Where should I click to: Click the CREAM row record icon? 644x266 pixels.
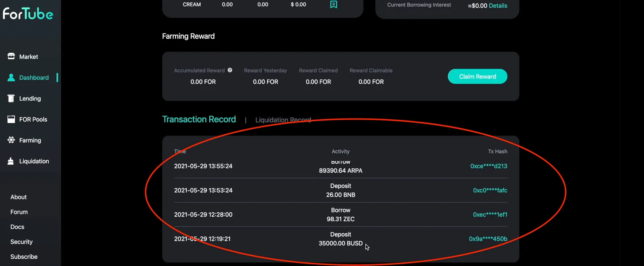(x=334, y=4)
